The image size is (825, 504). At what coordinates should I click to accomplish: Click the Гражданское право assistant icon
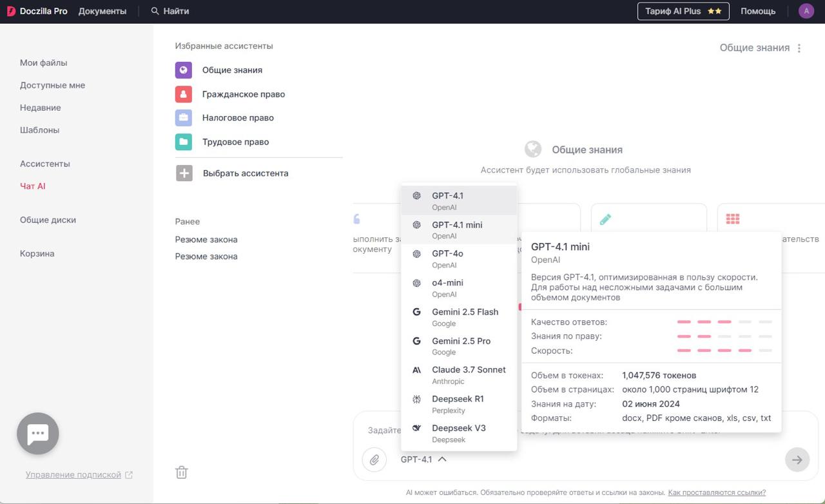(184, 94)
